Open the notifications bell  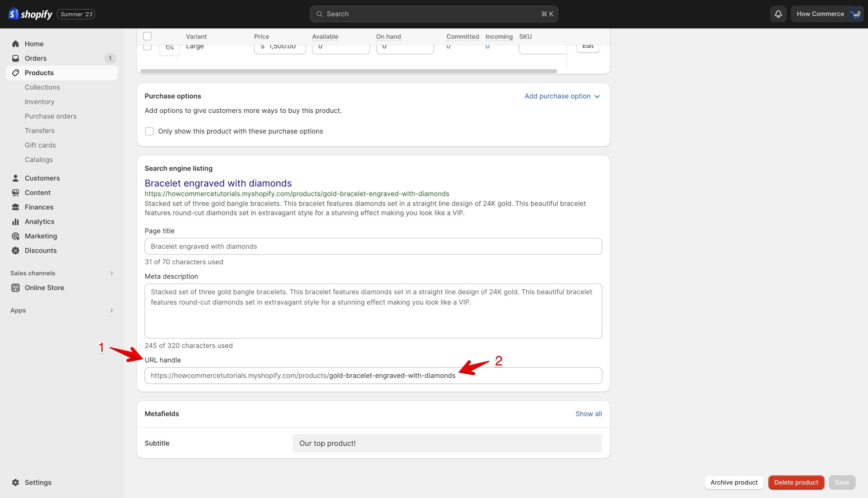[778, 14]
